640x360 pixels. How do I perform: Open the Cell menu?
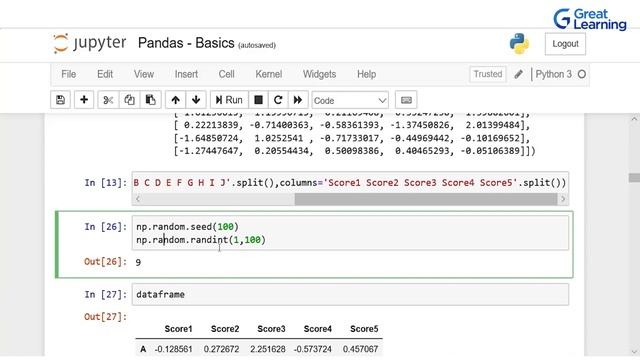227,74
